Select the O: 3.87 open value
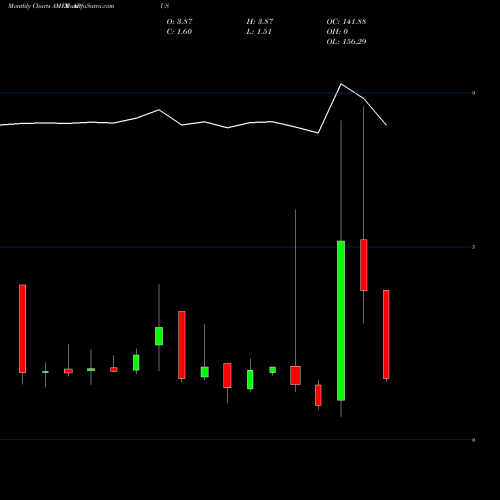This screenshot has width=500, height=500. click(x=179, y=22)
